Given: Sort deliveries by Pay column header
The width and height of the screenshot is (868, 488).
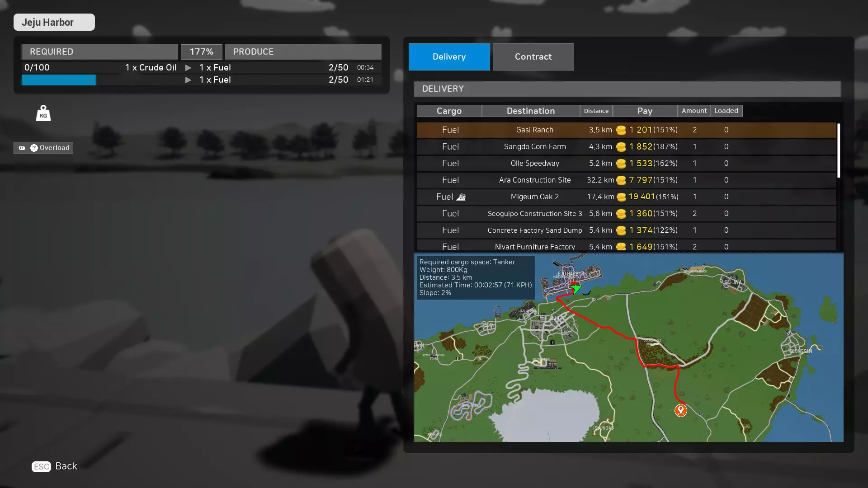Looking at the screenshot, I should [645, 111].
